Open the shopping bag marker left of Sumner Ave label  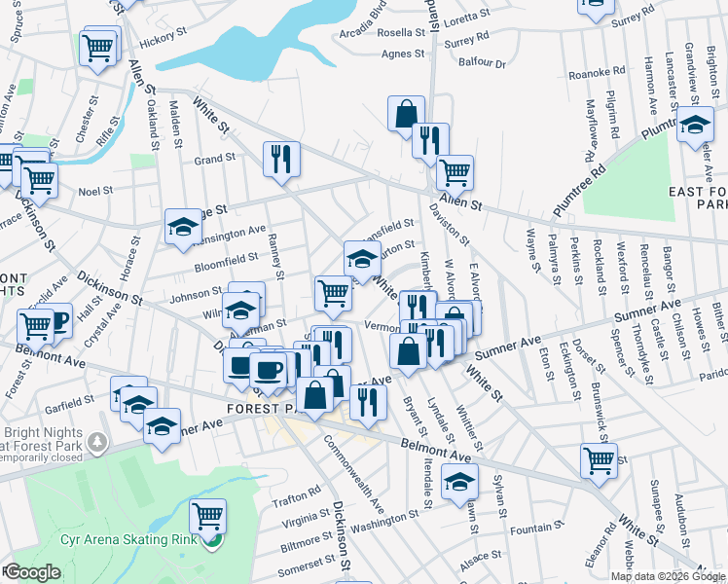(x=408, y=351)
